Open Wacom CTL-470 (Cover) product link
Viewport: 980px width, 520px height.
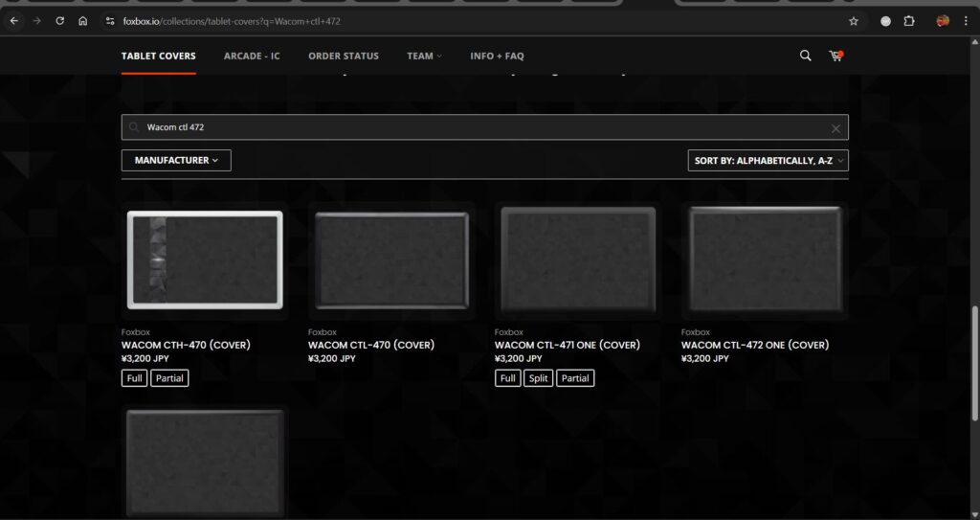[370, 345]
